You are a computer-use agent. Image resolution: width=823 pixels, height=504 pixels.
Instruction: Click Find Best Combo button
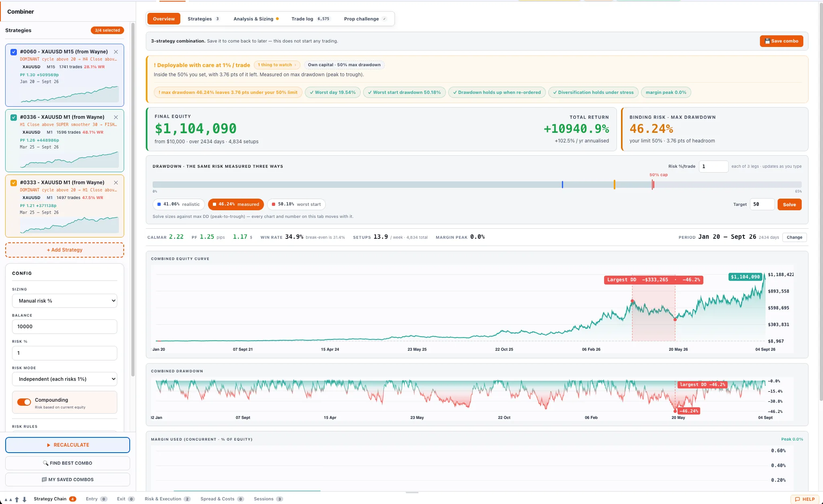[x=67, y=463]
